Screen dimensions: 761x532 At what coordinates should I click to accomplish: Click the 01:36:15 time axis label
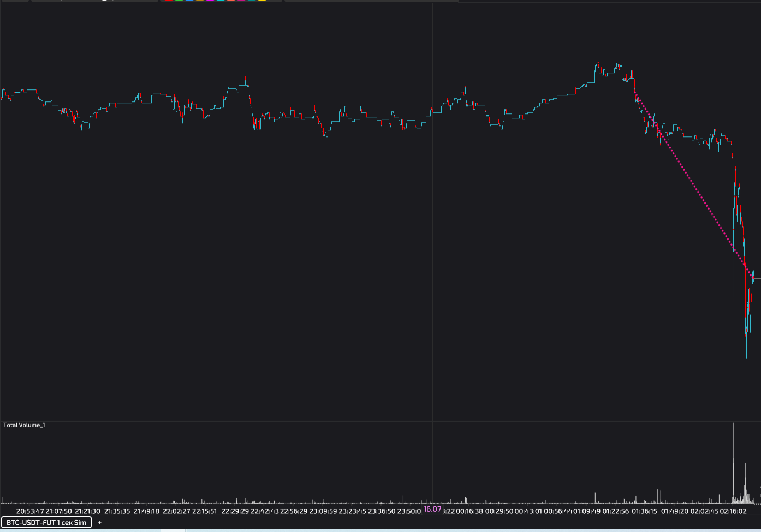point(645,511)
